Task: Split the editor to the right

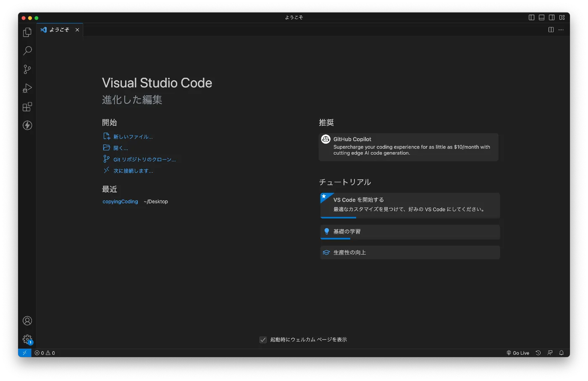Action: pos(551,30)
